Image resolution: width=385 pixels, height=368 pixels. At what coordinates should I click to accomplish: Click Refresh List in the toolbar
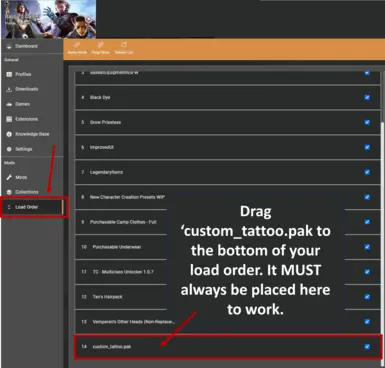pos(124,48)
